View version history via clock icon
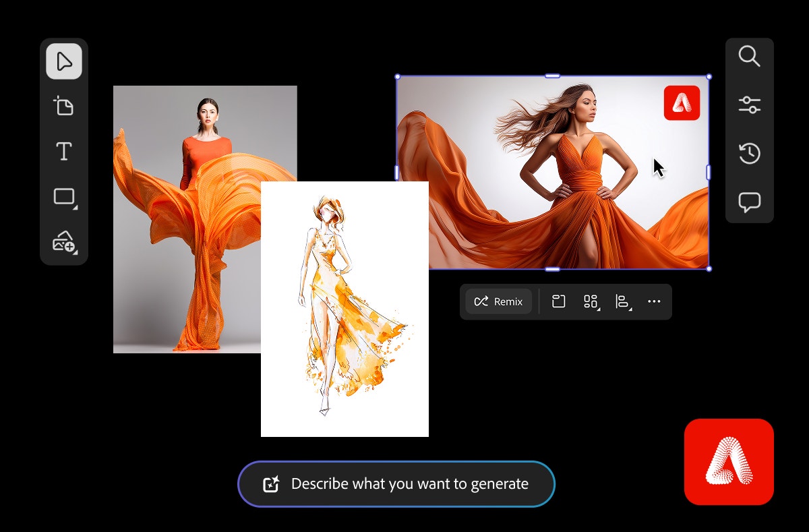 750,154
